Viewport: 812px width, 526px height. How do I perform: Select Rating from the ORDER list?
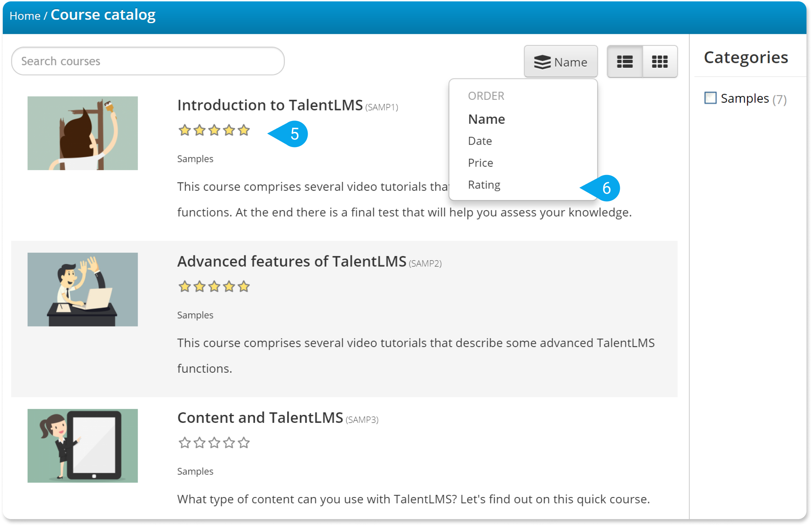(x=484, y=185)
